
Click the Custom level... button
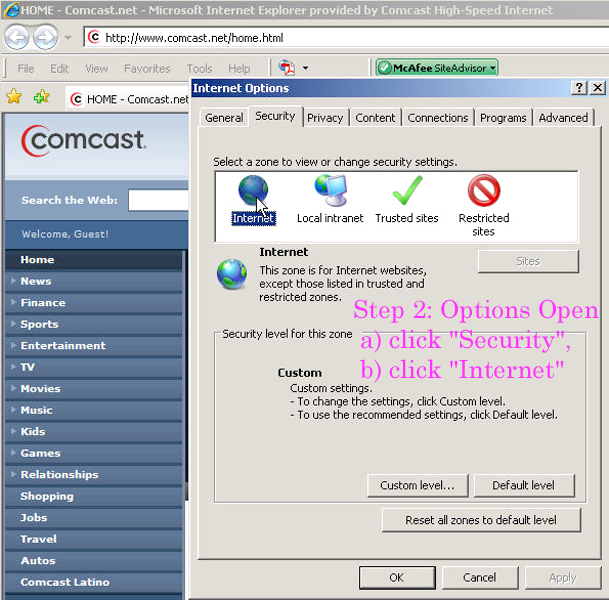tap(418, 485)
